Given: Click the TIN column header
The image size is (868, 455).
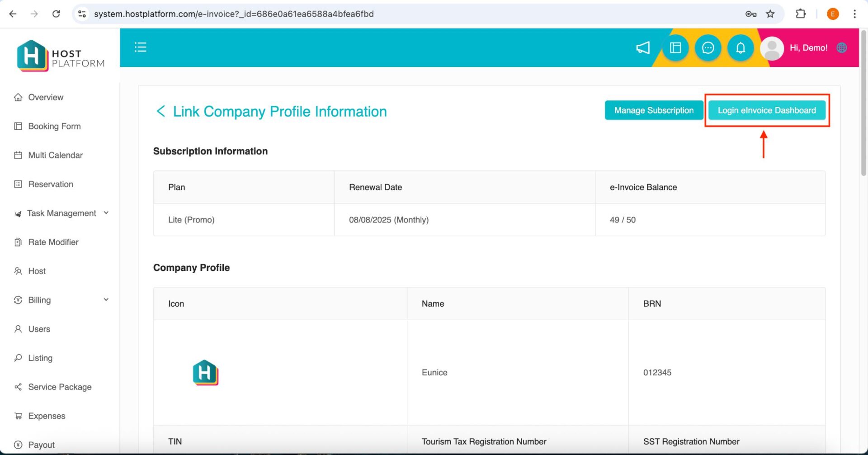Looking at the screenshot, I should coord(175,441).
